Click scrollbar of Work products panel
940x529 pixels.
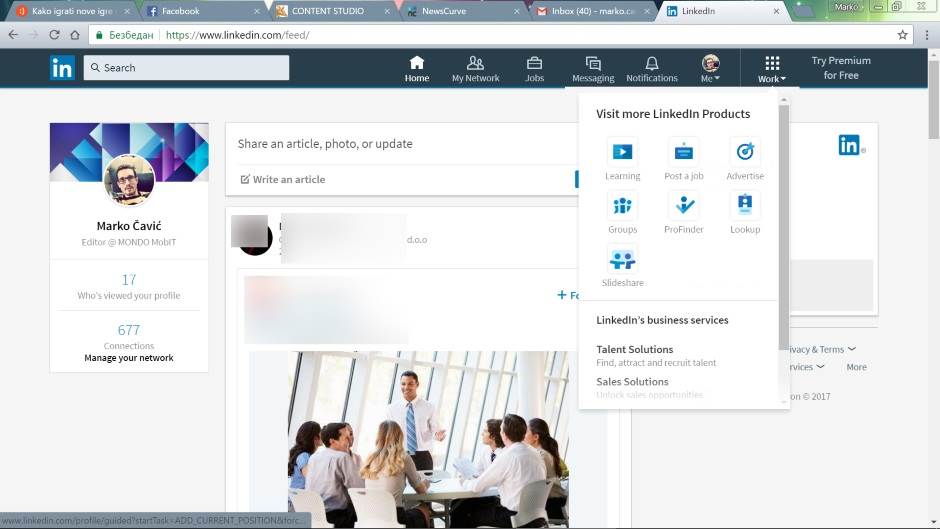784,228
